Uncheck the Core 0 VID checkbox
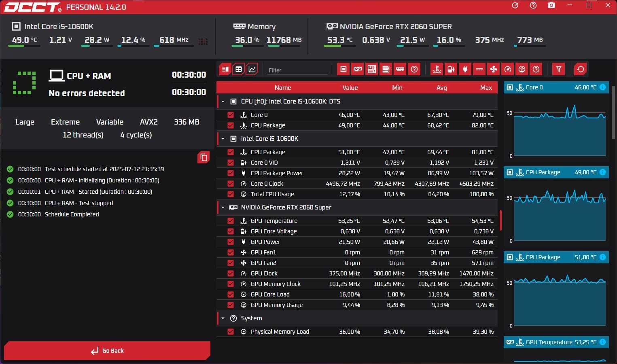 coord(231,163)
